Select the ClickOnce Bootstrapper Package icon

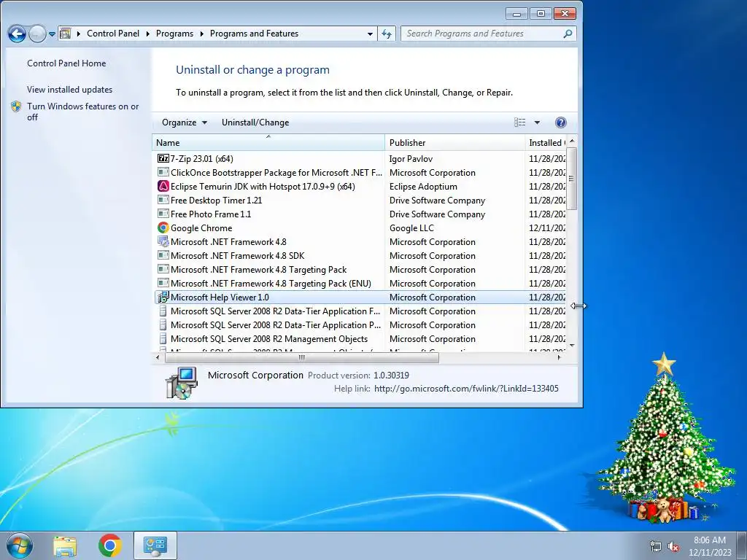pos(163,172)
